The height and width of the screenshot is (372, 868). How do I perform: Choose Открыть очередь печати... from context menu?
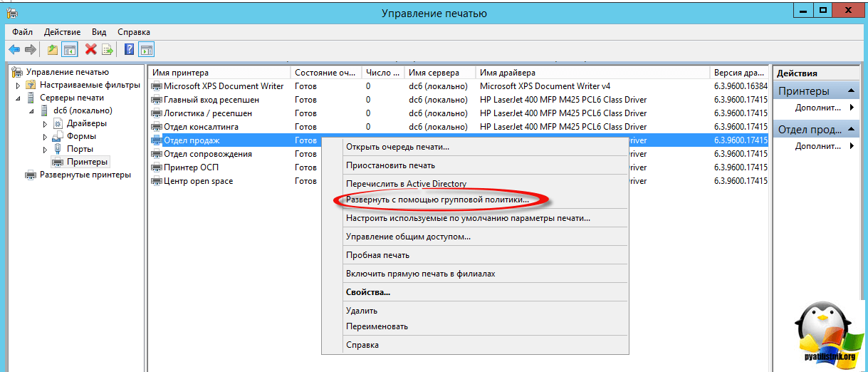tap(476, 147)
